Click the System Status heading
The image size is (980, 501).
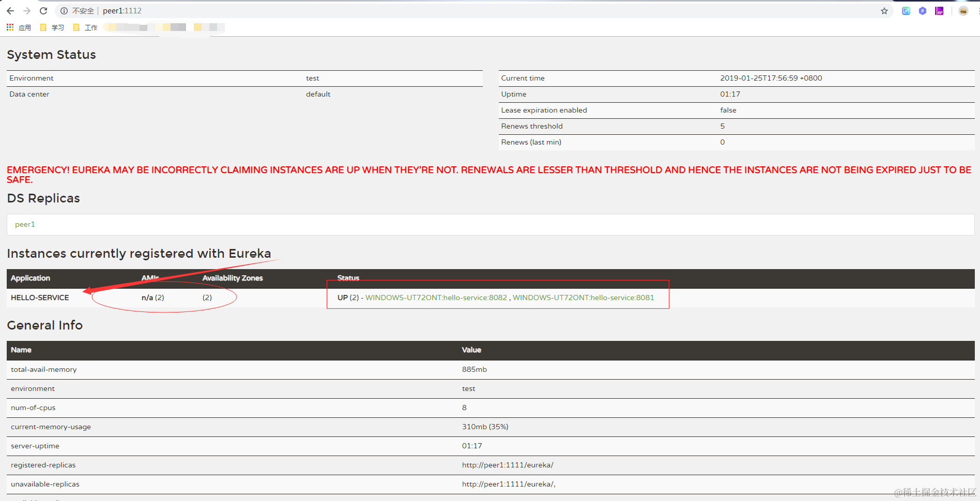51,55
